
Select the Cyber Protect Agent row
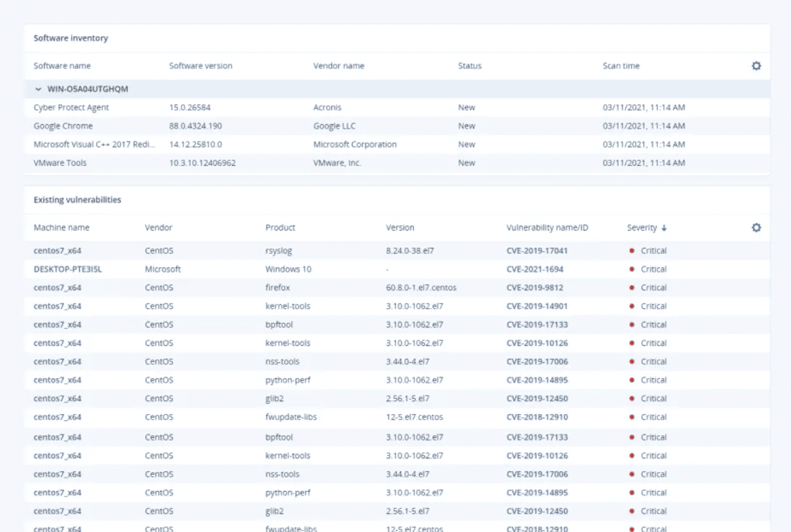tap(397, 108)
